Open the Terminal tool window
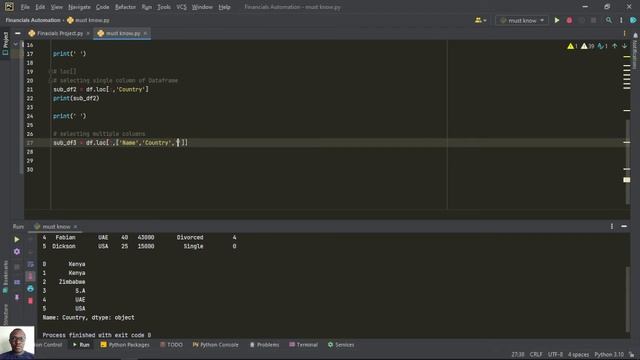 tap(303, 345)
